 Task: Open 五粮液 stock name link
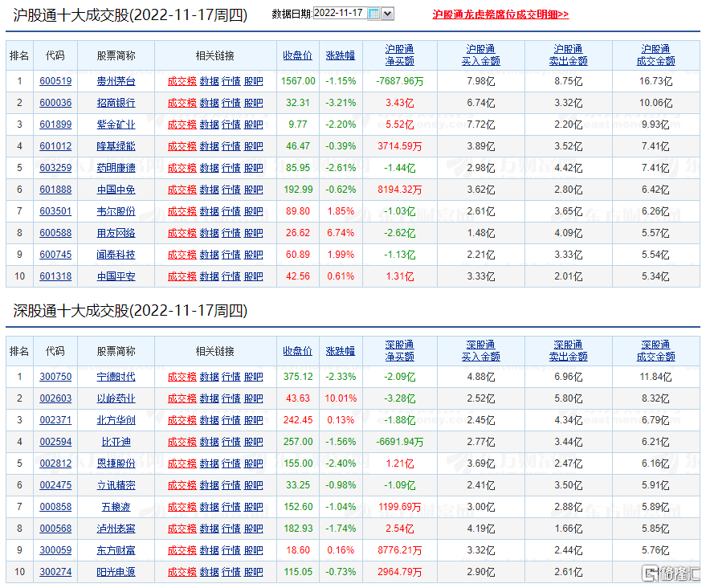[x=116, y=507]
